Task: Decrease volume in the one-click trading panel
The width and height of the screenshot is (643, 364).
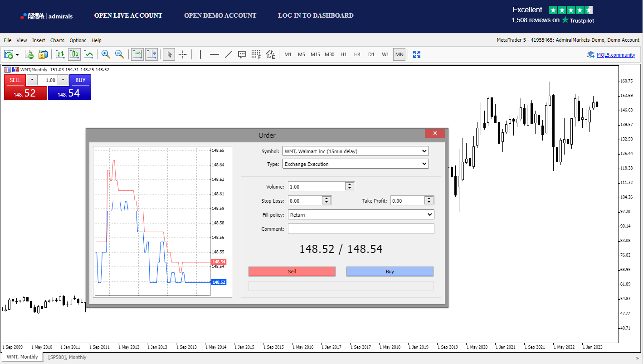Action: [32, 80]
